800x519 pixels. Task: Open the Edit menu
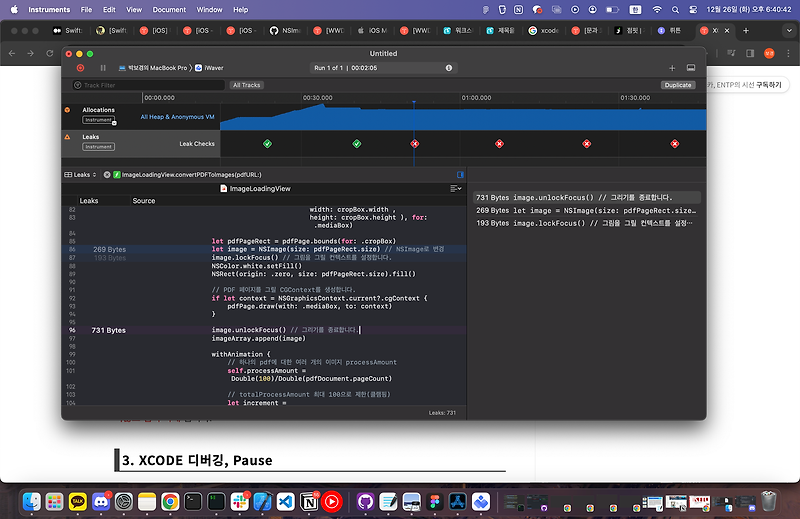pyautogui.click(x=109, y=9)
